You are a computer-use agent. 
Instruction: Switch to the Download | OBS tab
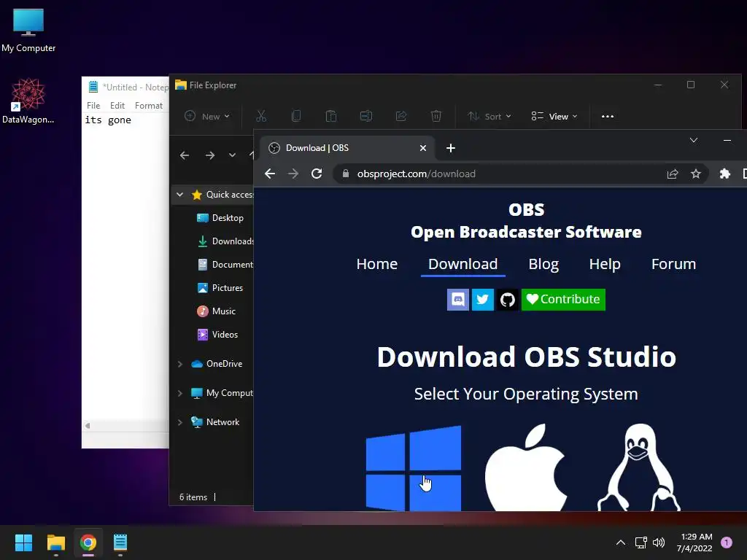point(347,148)
